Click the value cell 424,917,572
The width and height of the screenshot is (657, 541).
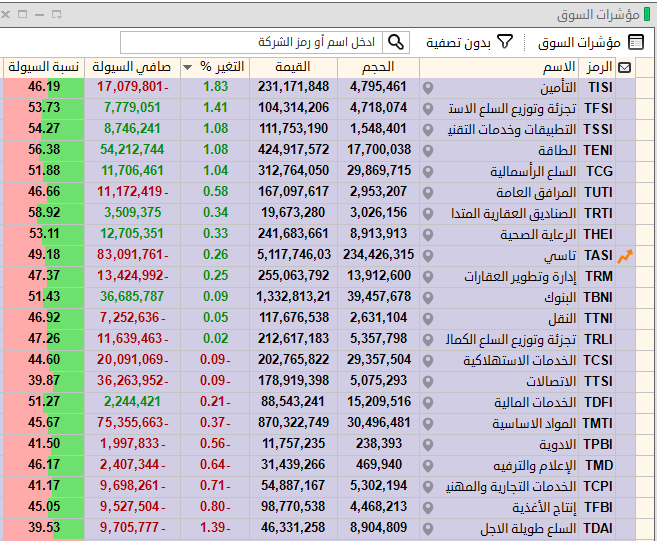tap(293, 150)
